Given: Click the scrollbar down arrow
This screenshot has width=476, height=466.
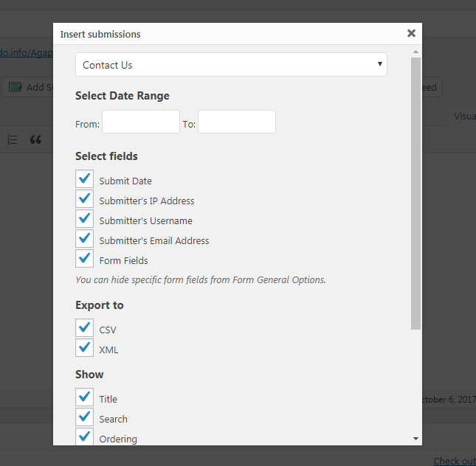Looking at the screenshot, I should 415,439.
